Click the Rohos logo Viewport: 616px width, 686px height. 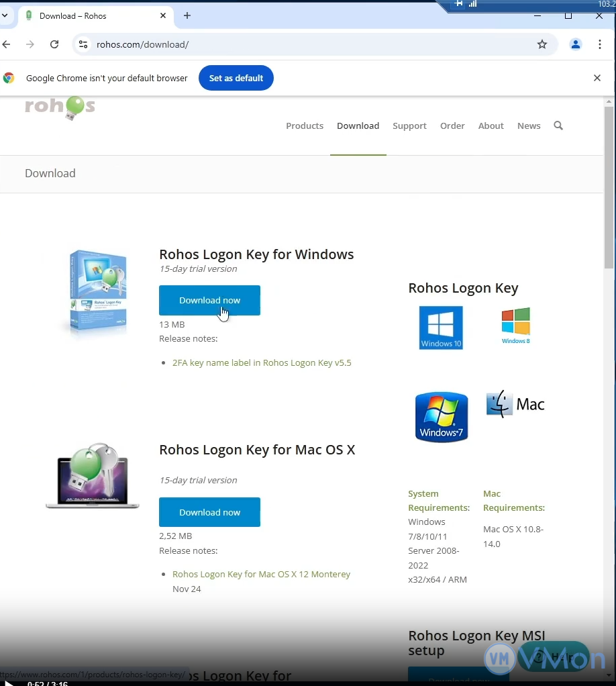point(60,107)
